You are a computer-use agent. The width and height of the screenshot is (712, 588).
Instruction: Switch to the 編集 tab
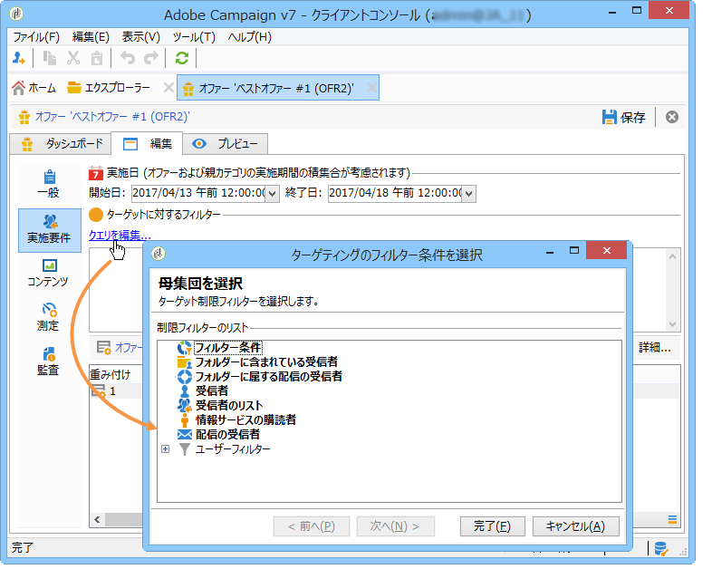point(147,144)
